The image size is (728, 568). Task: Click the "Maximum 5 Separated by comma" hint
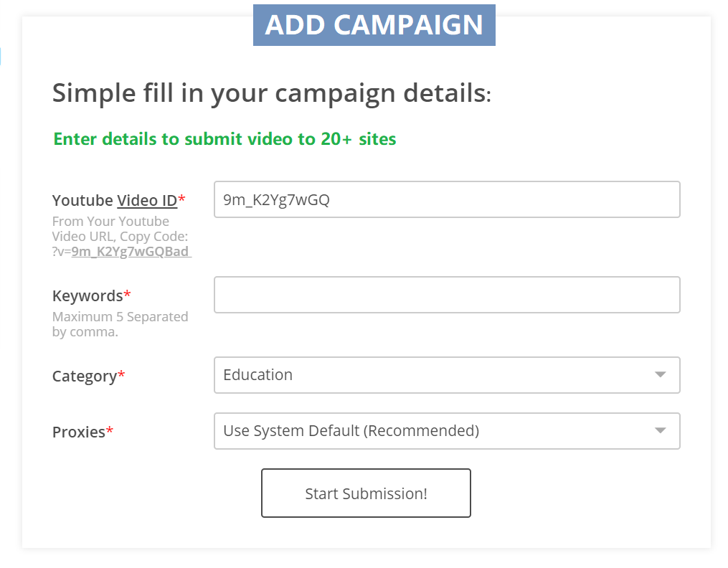(x=120, y=324)
